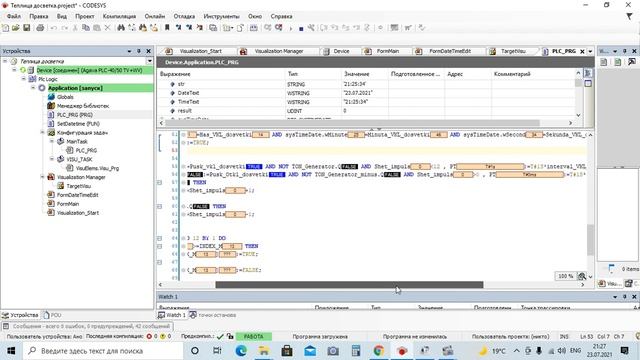Click the Windows taskbar search box
Image resolution: width=640 pixels, height=360 pixels.
(x=103, y=351)
